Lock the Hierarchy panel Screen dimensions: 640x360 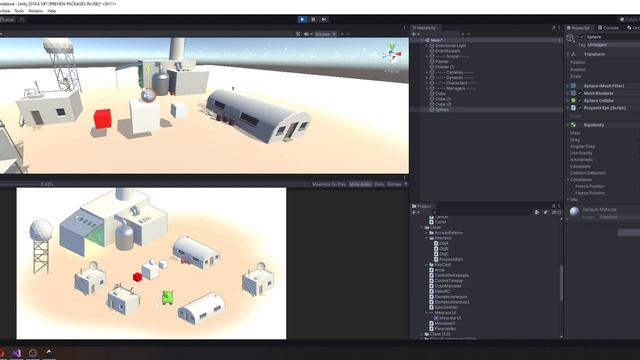[554, 28]
